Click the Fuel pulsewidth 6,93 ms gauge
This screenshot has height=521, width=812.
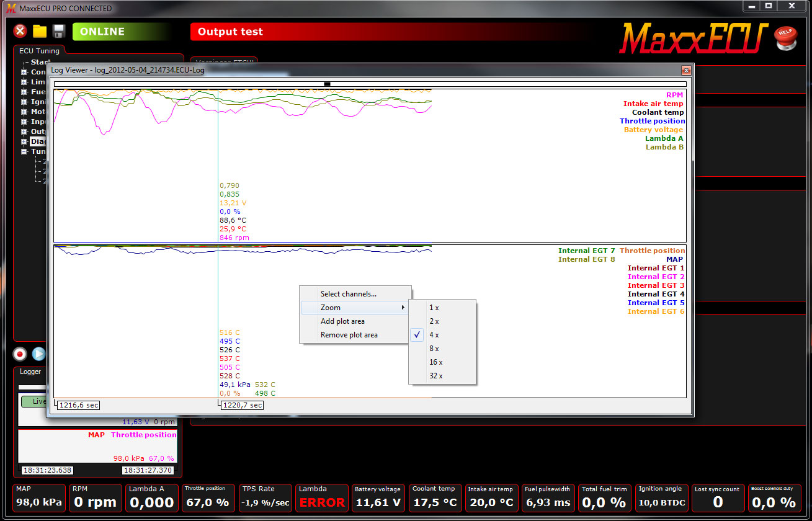click(x=548, y=497)
